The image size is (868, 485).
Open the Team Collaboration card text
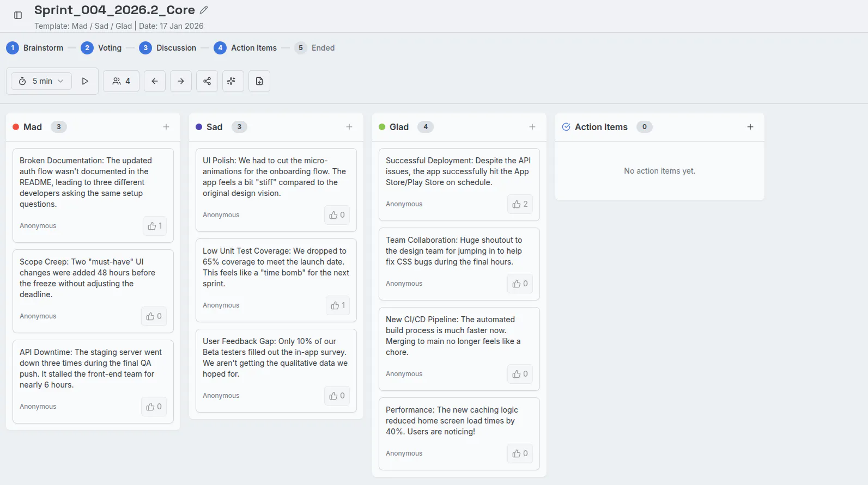point(454,251)
